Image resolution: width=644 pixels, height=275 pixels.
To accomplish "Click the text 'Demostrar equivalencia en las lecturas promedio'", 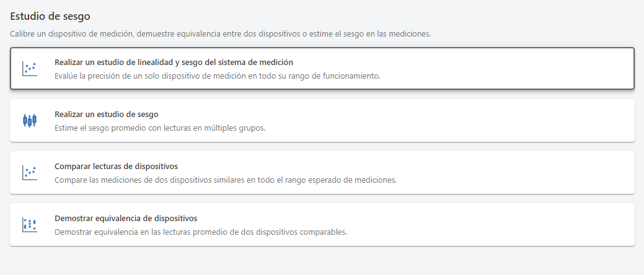I will (200, 232).
